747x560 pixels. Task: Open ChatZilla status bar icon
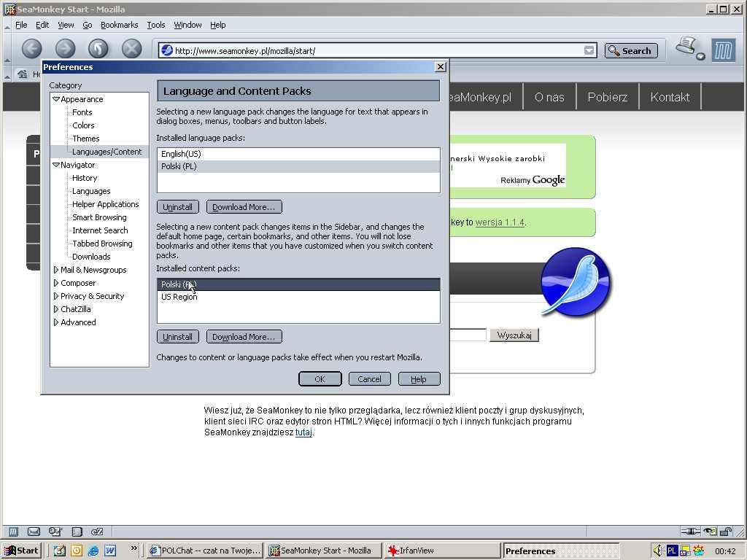click(97, 532)
